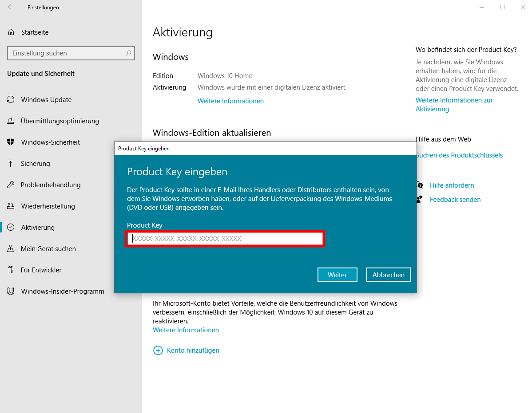Click the Für Entwickler tools icon
The height and width of the screenshot is (413, 532).
pos(11,270)
